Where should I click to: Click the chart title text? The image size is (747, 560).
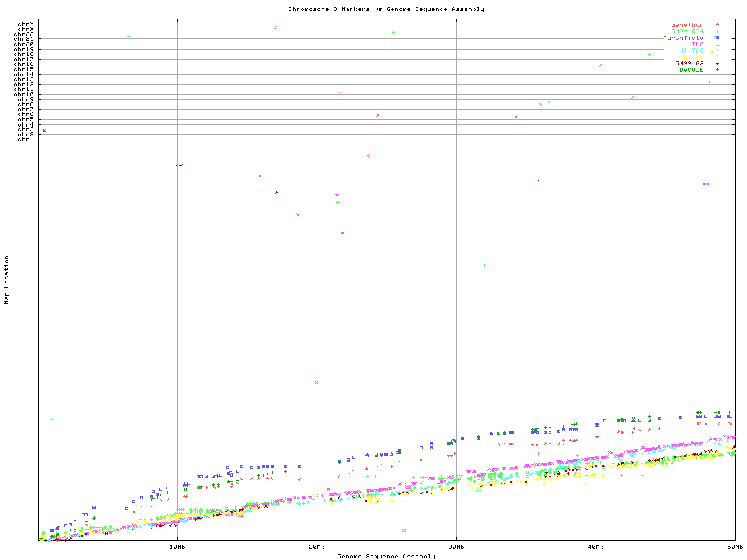click(386, 9)
